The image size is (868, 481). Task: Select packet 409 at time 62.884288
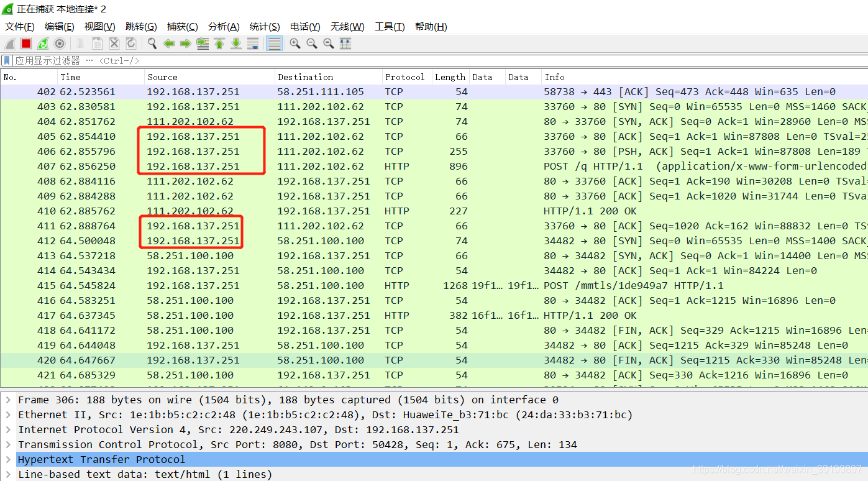[x=434, y=196]
